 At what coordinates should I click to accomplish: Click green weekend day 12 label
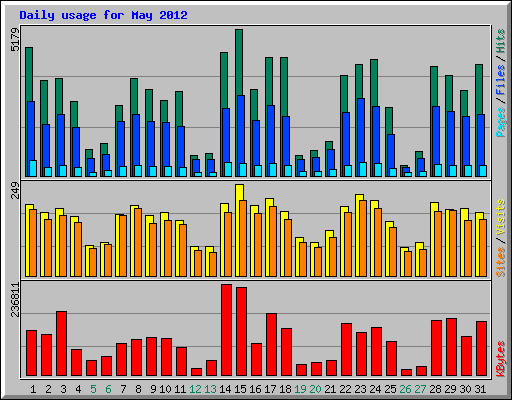click(x=195, y=389)
